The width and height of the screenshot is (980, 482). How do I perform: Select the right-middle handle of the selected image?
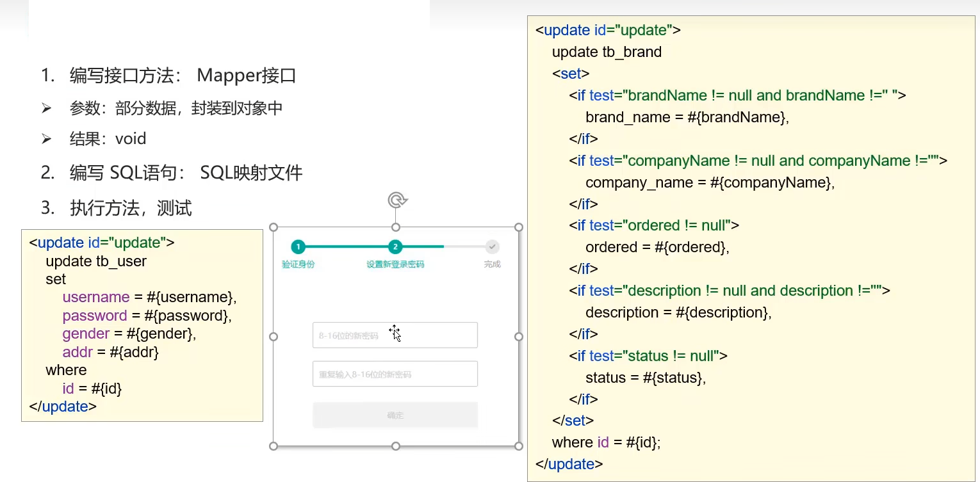pos(519,336)
